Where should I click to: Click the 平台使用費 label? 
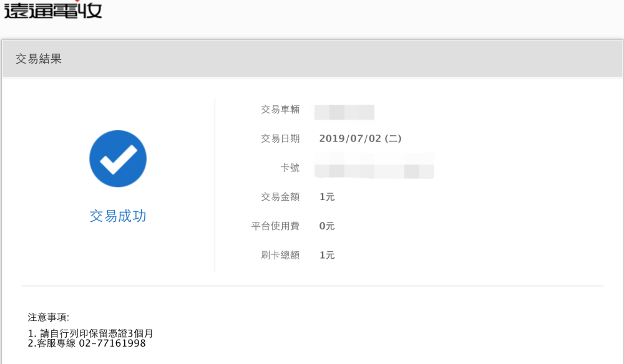275,226
